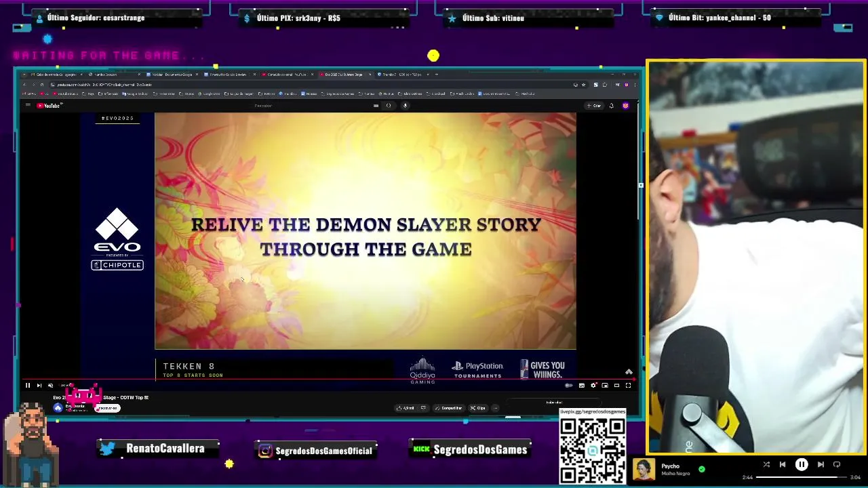Toggle shuffle in the music player
Viewport: 868px width, 488px height.
tap(766, 465)
